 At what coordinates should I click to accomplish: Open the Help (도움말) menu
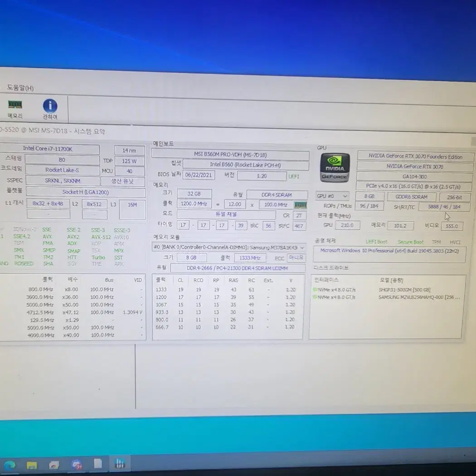point(20,88)
